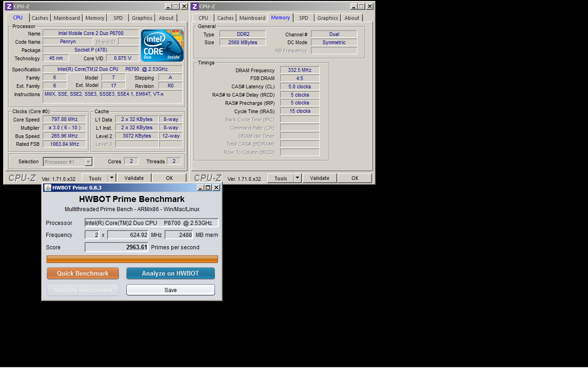588x368 pixels.
Task: Open the About tab in left CPU-Z window
Action: coord(166,18)
